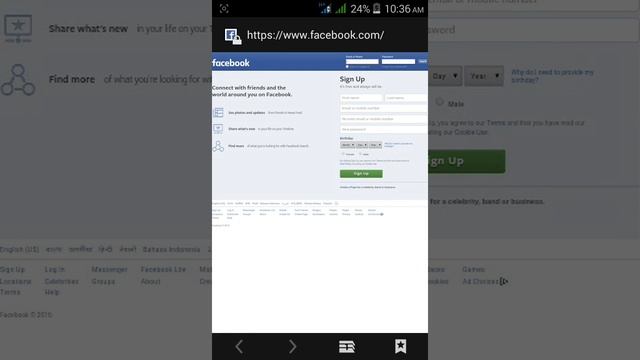Click the news feed photos icon
This screenshot has height=360, width=640.
tap(218, 112)
